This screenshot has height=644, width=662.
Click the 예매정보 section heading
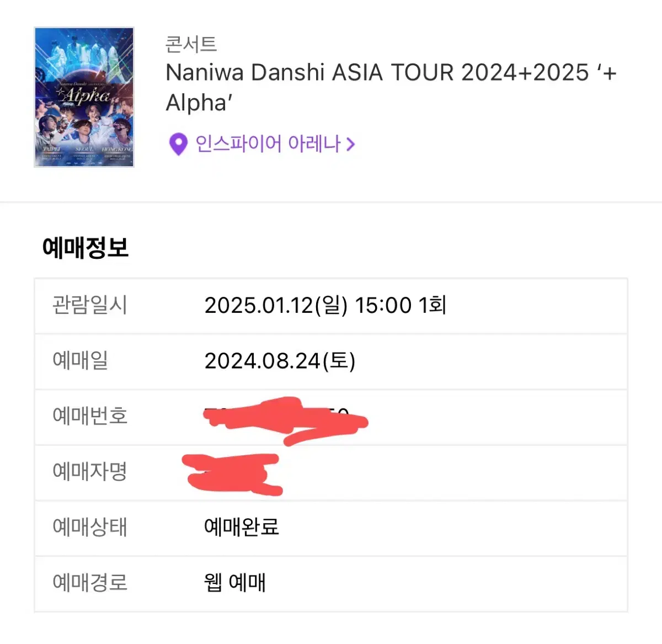pos(86,248)
